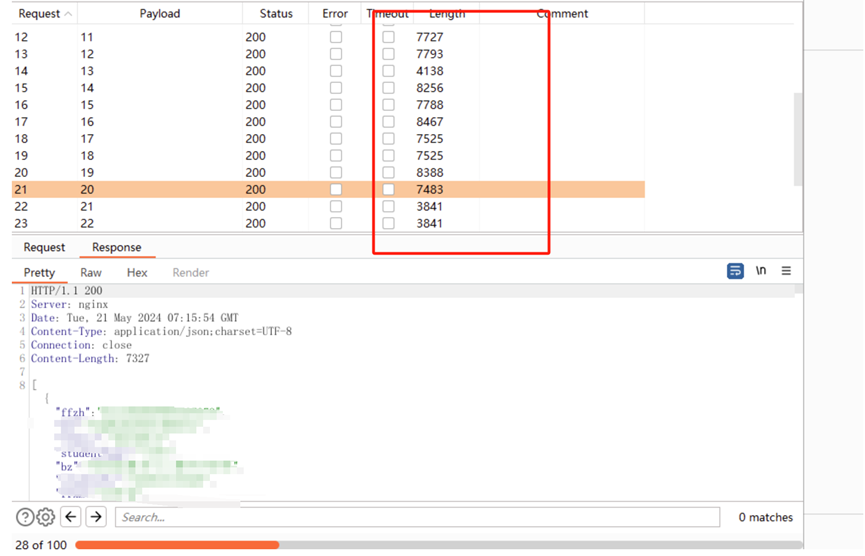Focus the response Search field

pyautogui.click(x=417, y=517)
